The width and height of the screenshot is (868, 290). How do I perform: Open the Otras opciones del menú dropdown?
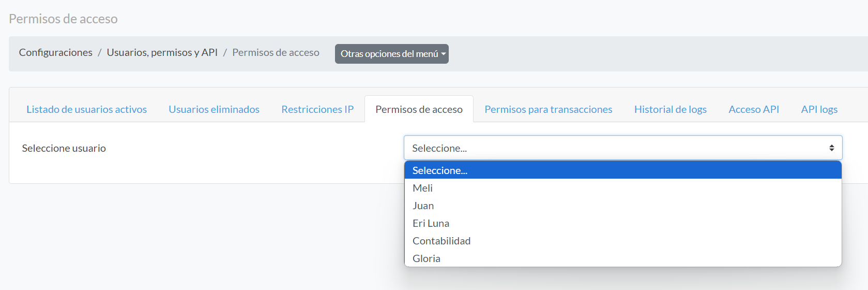click(391, 54)
